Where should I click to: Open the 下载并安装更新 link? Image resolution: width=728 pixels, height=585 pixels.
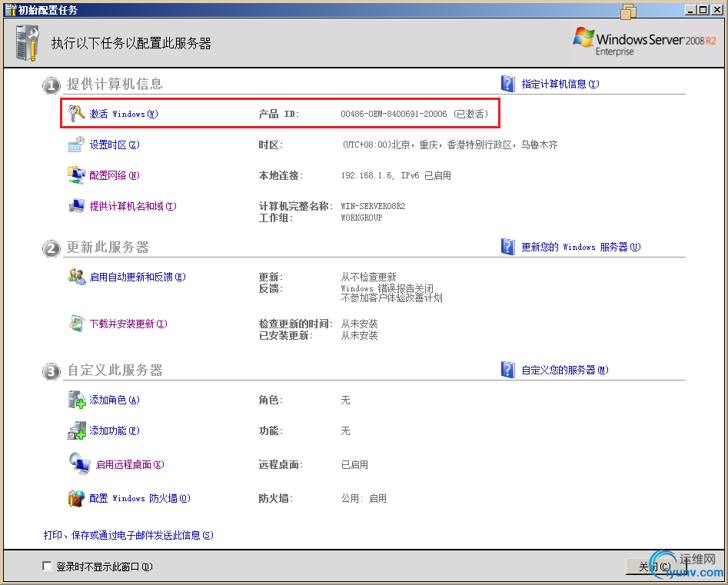pos(128,324)
